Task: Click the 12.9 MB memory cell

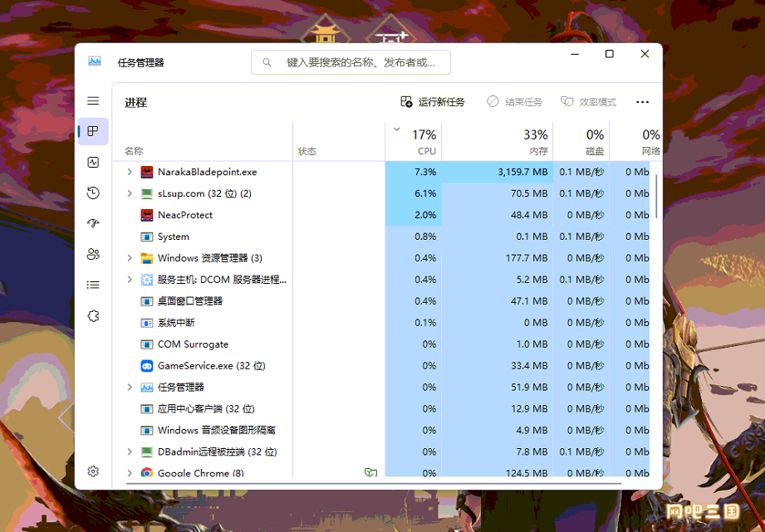Action: [498, 408]
